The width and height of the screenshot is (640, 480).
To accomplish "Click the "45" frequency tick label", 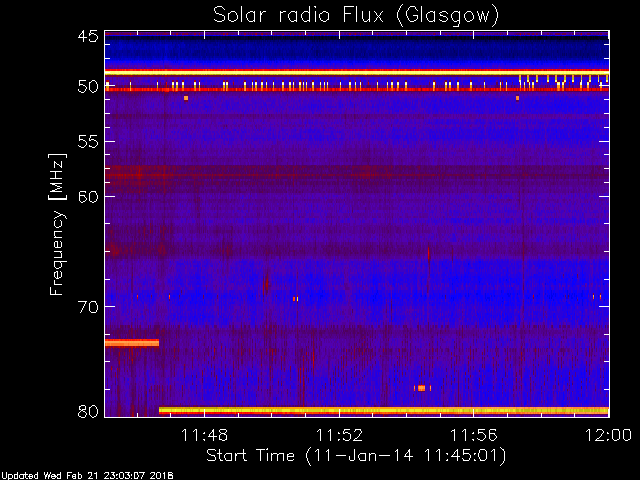I will click(89, 37).
